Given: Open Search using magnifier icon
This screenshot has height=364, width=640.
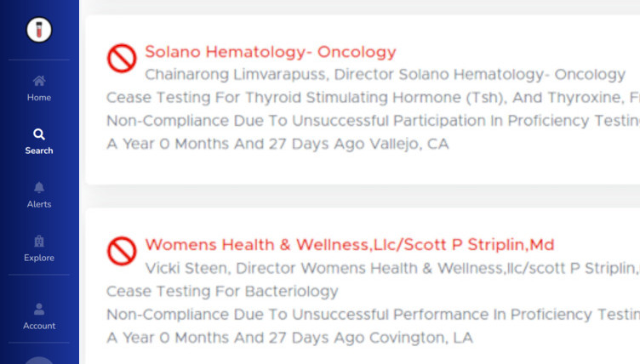Looking at the screenshot, I should click(39, 134).
